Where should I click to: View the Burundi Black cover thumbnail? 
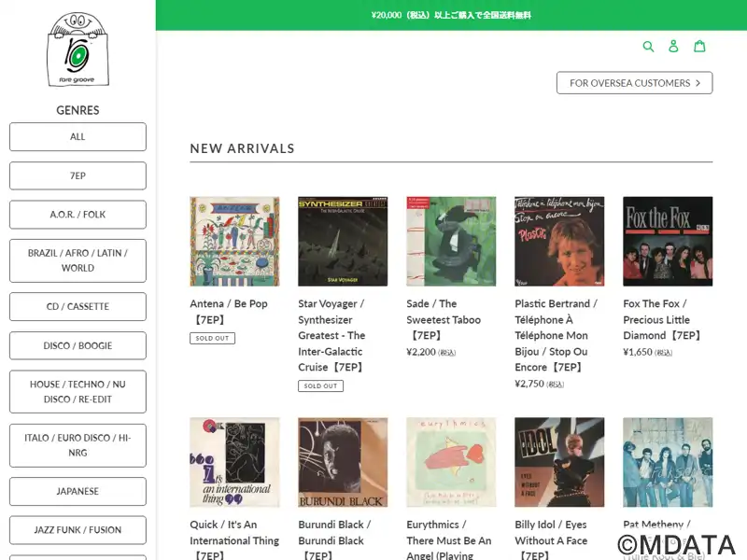coord(343,462)
